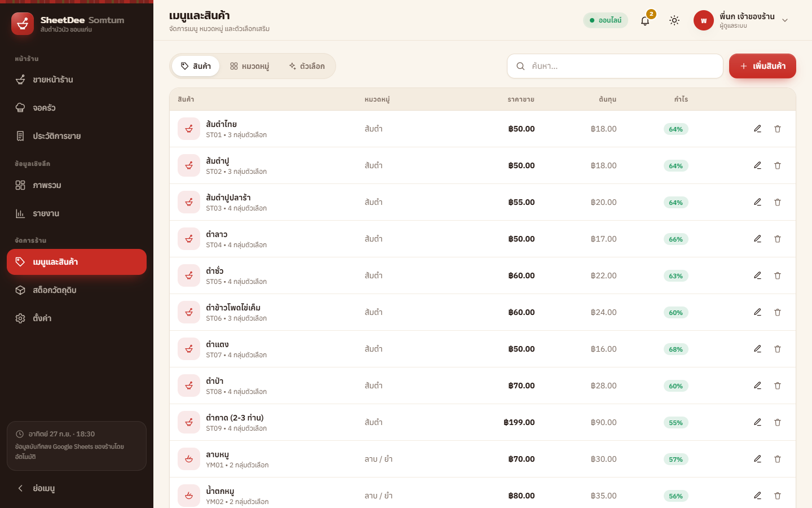Delete the ตำซั่ว product
812x508 pixels.
778,275
